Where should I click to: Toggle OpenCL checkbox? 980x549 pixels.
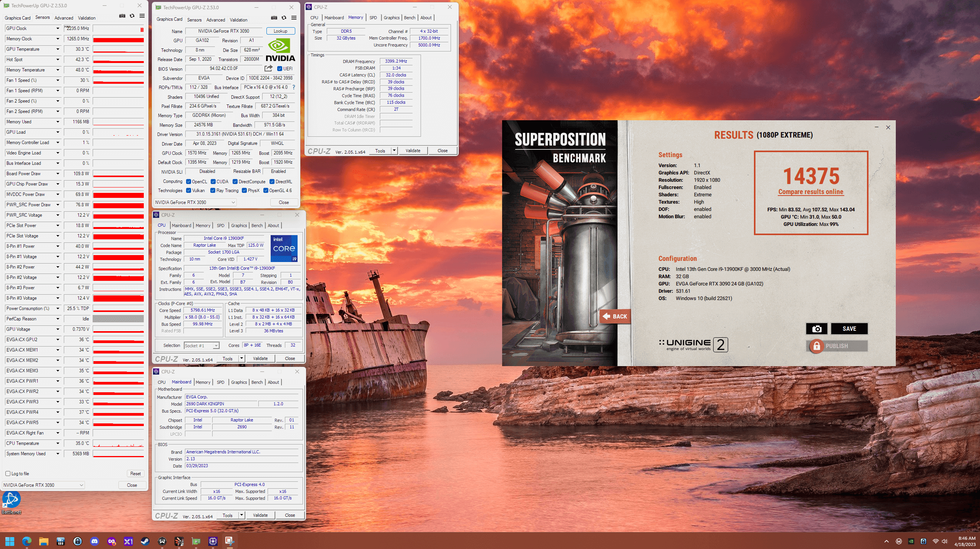pos(188,182)
